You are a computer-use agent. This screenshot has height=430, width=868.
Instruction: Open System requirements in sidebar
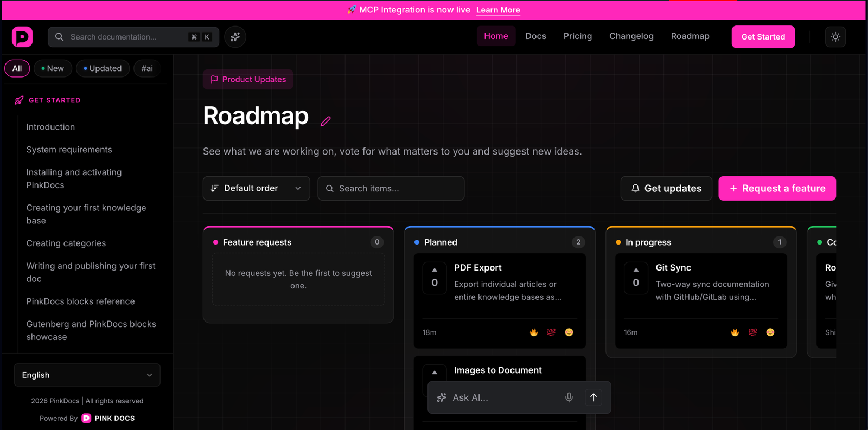pos(69,150)
